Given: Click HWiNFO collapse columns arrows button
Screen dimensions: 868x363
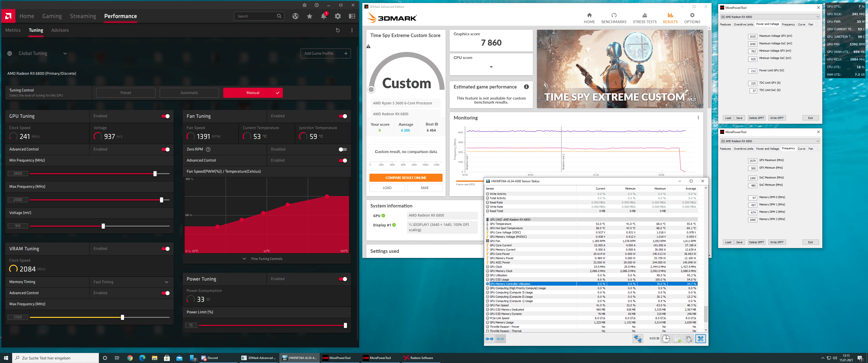Looking at the screenshot, I should tap(500, 339).
